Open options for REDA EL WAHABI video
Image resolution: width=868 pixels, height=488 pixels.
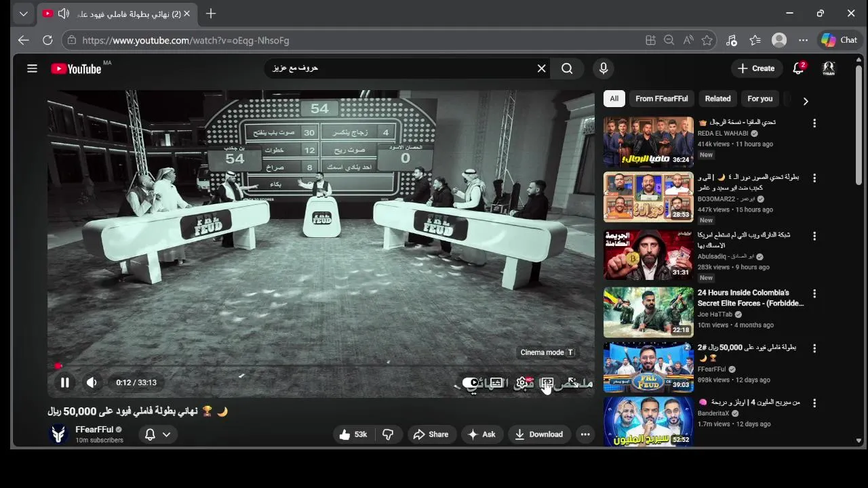pos(814,123)
